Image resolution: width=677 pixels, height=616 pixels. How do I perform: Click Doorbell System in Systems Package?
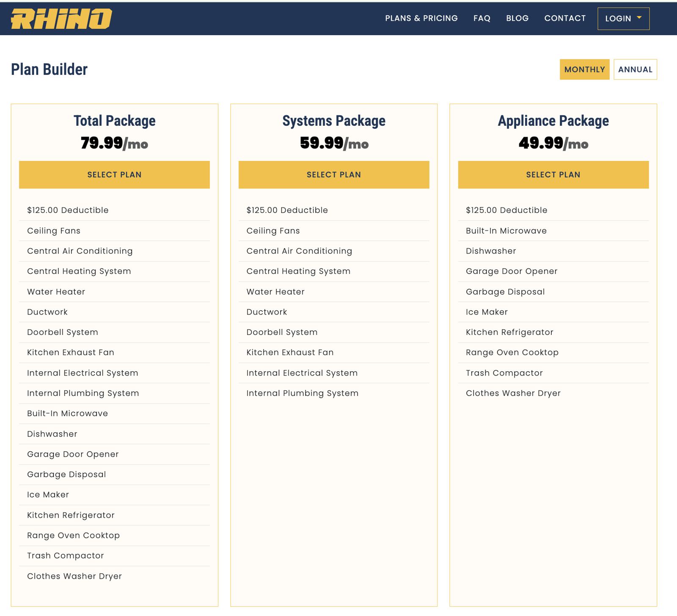334,332
